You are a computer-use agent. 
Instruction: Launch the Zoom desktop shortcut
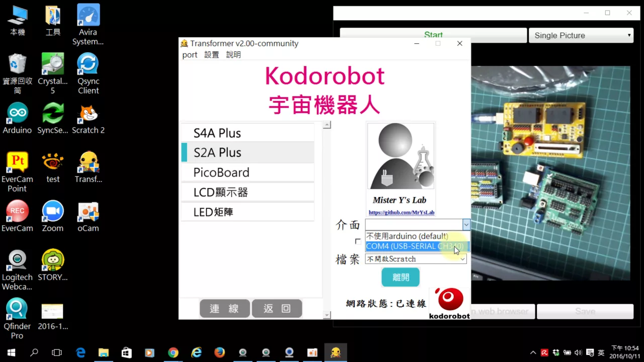tap(53, 217)
